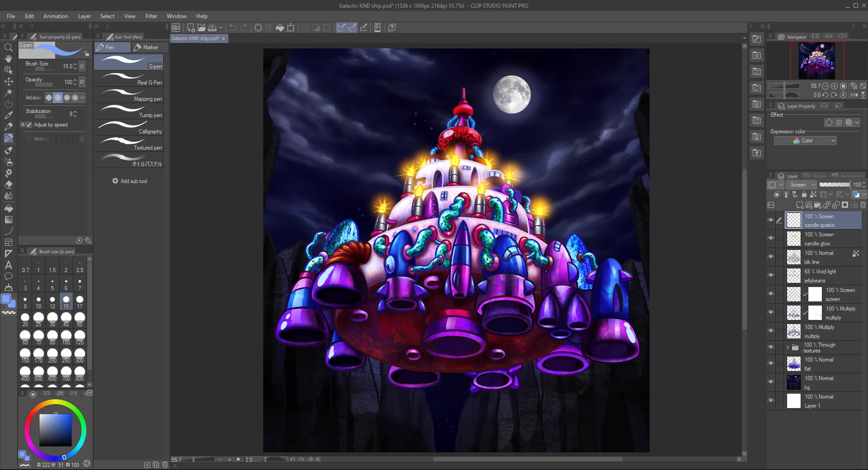Click the Fill icon in command bar
868x470 pixels.
tap(280, 28)
